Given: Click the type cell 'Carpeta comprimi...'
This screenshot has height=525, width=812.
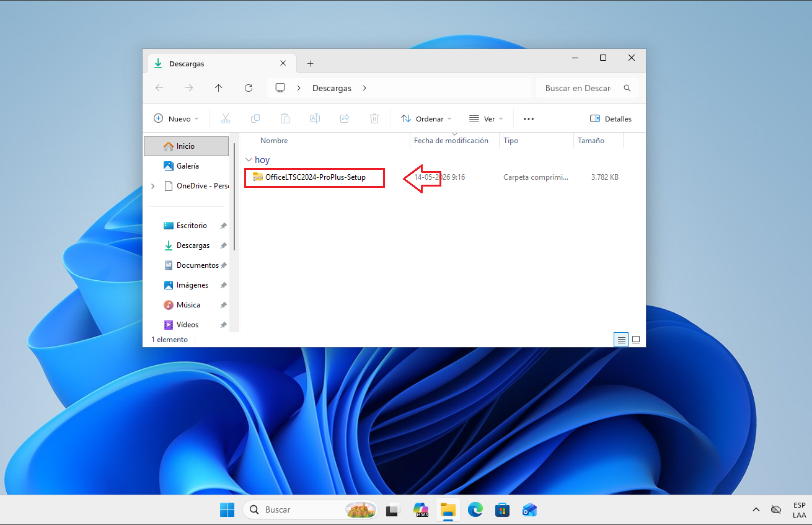Looking at the screenshot, I should click(536, 177).
